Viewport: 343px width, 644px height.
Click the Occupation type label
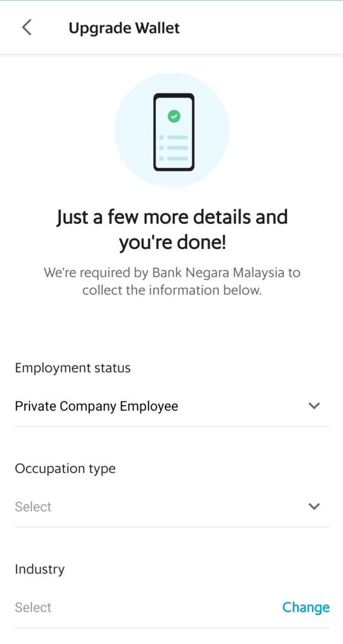65,469
